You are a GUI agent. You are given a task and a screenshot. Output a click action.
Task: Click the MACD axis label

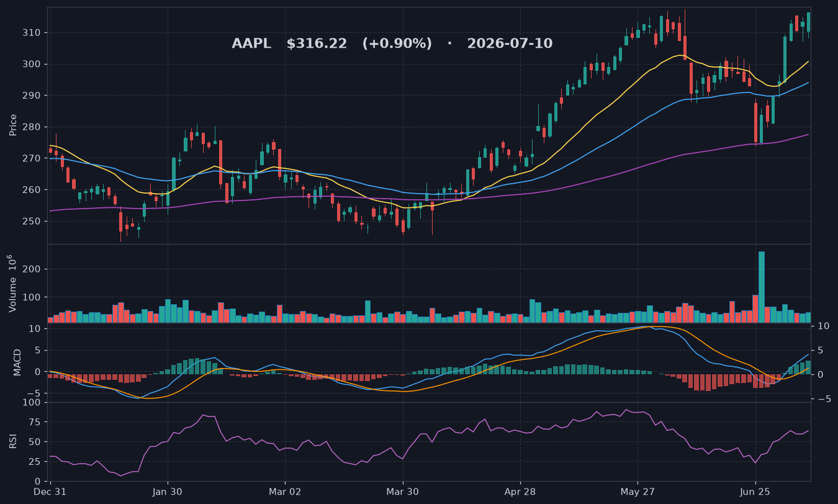pos(17,362)
